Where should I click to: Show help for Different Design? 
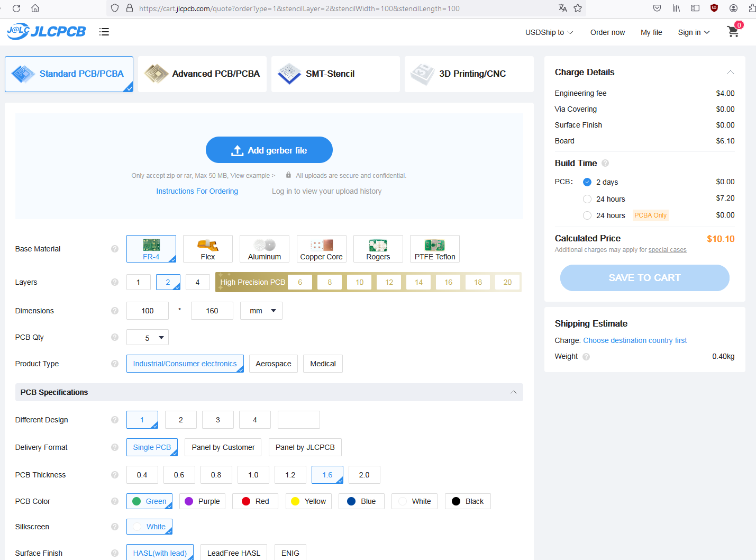point(115,420)
